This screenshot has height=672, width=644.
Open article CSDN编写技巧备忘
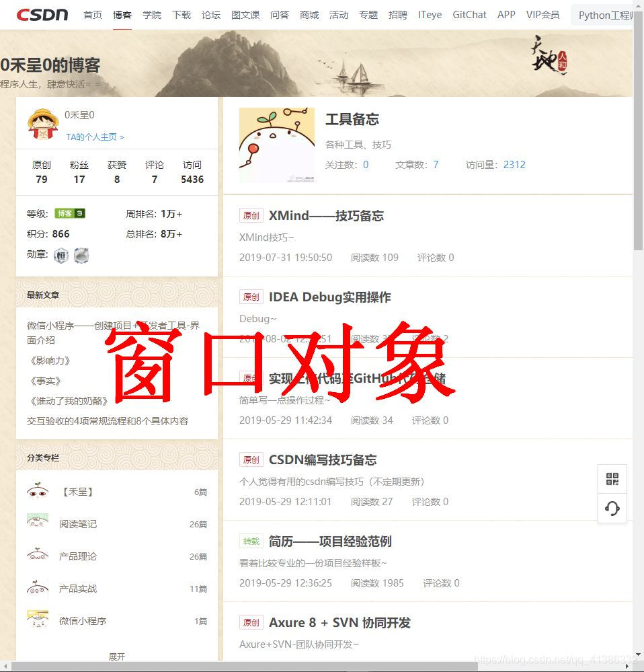[323, 460]
